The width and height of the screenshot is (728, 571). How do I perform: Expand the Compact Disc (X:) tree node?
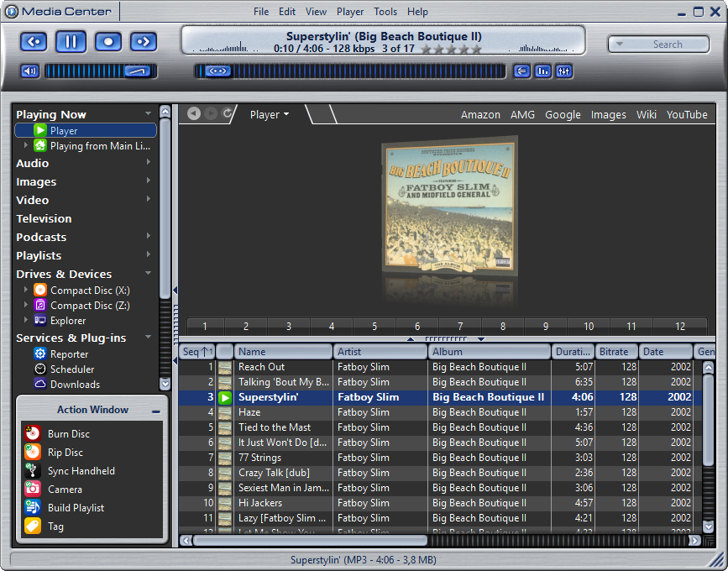pyautogui.click(x=26, y=290)
